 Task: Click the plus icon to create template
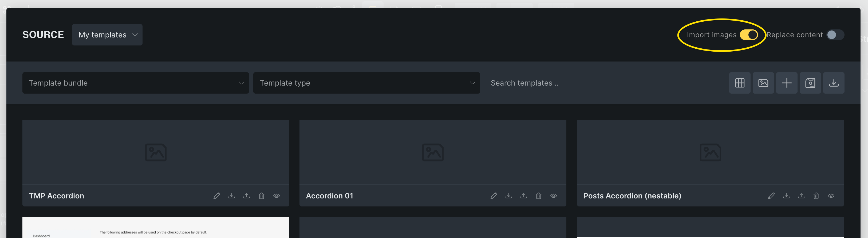[786, 83]
